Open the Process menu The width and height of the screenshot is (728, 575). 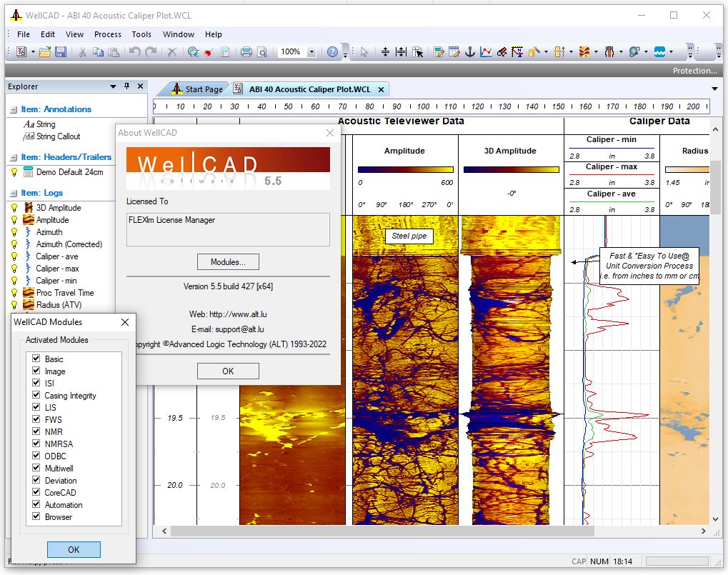[x=108, y=34]
